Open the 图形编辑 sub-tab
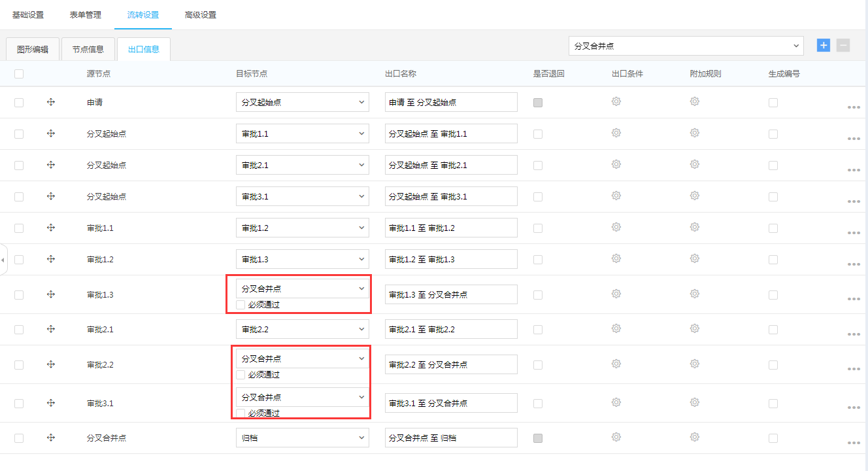Image resolution: width=868 pixels, height=471 pixels. click(x=33, y=49)
